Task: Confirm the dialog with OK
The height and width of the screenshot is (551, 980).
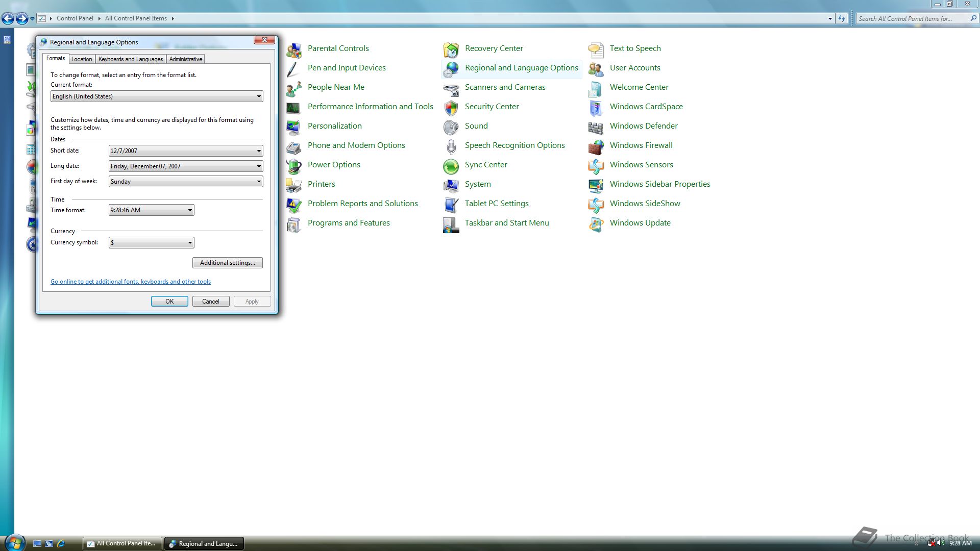Action: (169, 302)
